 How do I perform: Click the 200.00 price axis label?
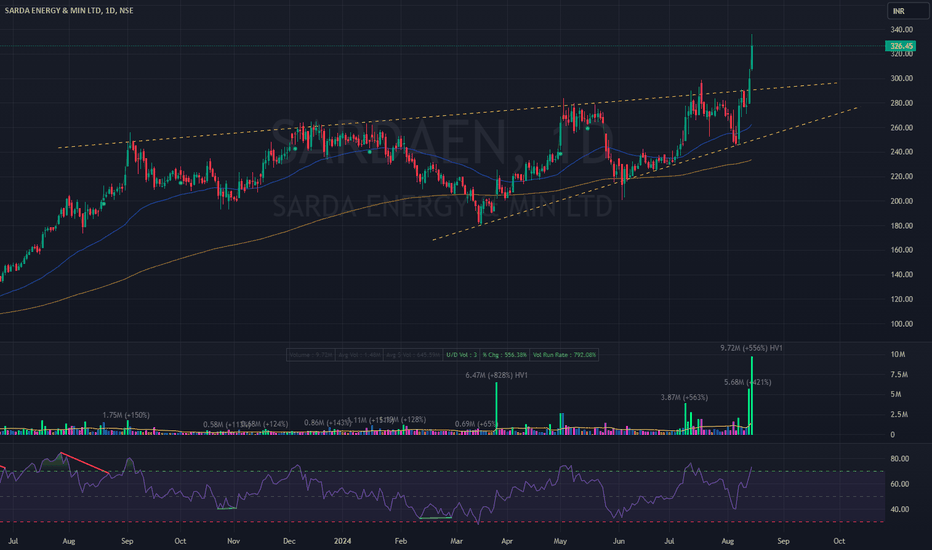(901, 201)
